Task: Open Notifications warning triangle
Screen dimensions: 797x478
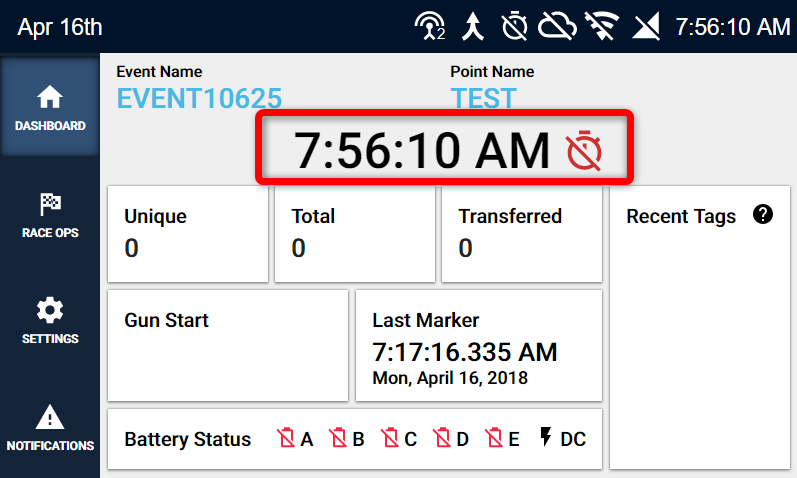Action: click(49, 427)
